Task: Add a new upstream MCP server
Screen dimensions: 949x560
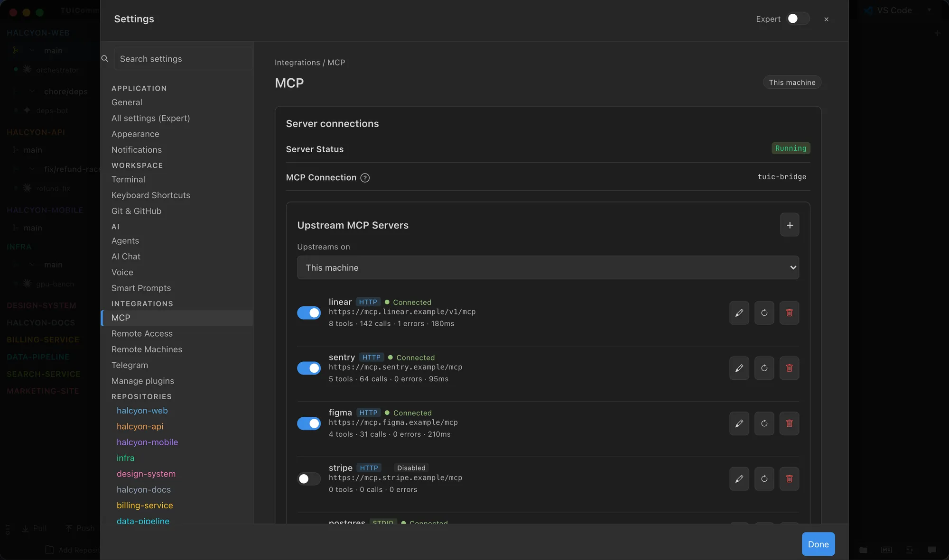Action: point(790,225)
